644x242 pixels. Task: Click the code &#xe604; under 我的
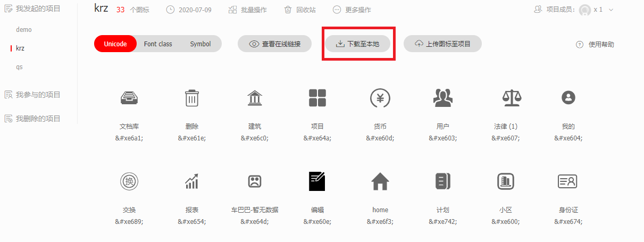pos(568,138)
